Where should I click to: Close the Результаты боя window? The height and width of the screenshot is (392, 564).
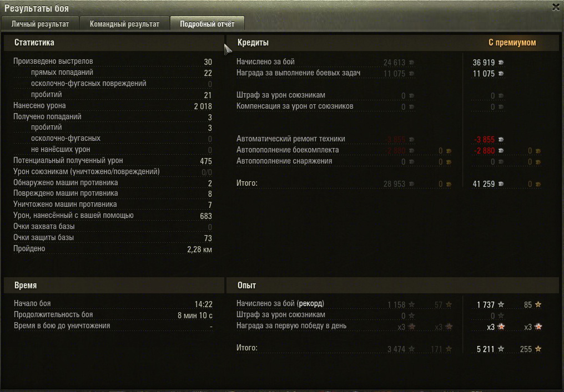[x=556, y=7]
